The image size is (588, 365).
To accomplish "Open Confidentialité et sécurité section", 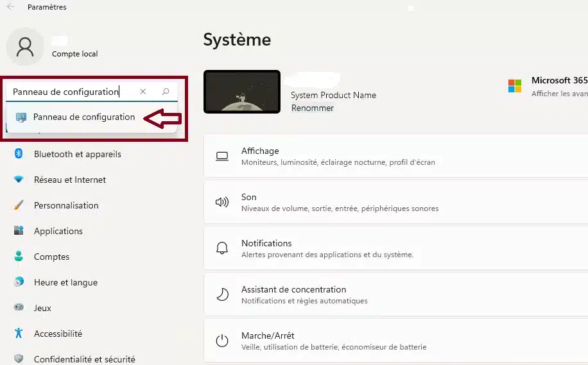I will click(x=84, y=359).
